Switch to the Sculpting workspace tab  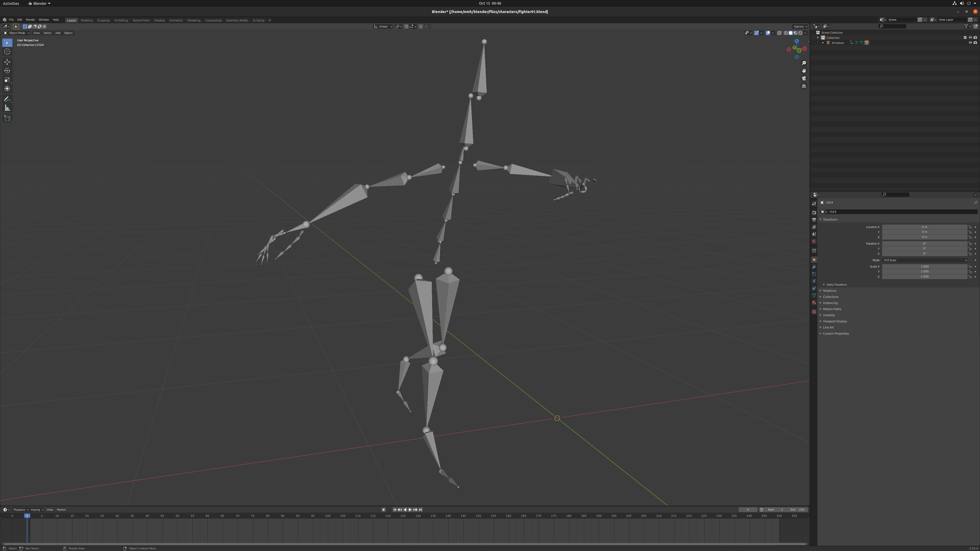point(103,20)
